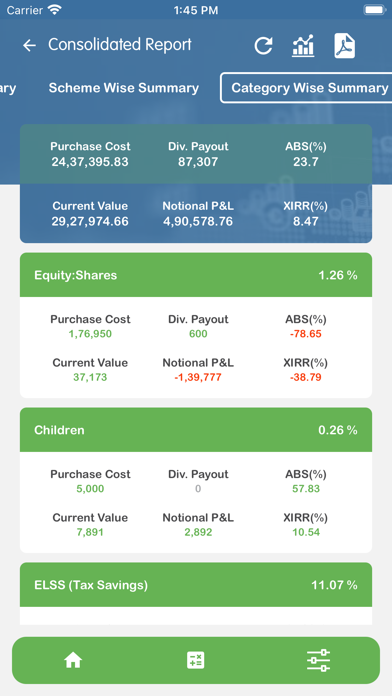Tap ELSS allocation 11.07 %
Image resolution: width=392 pixels, height=696 pixels.
[x=334, y=585]
